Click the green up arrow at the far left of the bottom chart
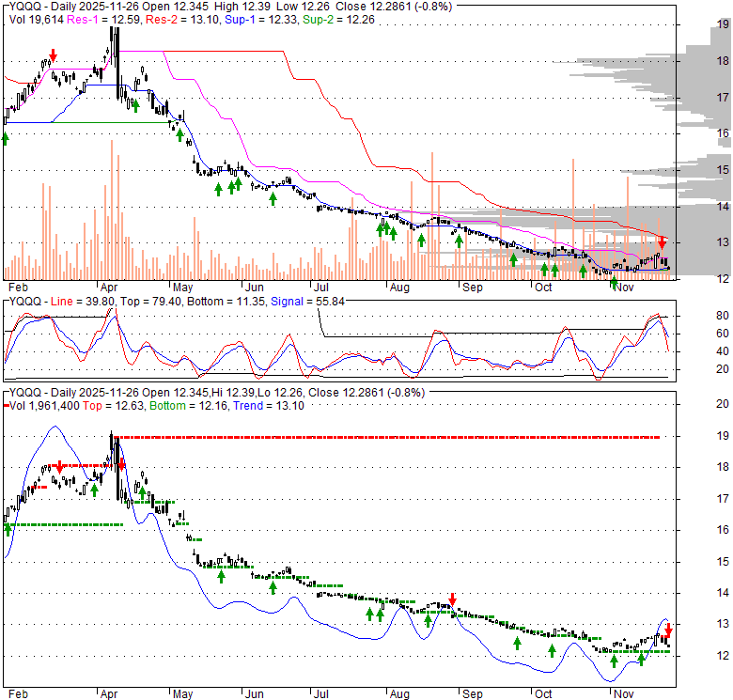Screen dimensions: 733x700 8,529
